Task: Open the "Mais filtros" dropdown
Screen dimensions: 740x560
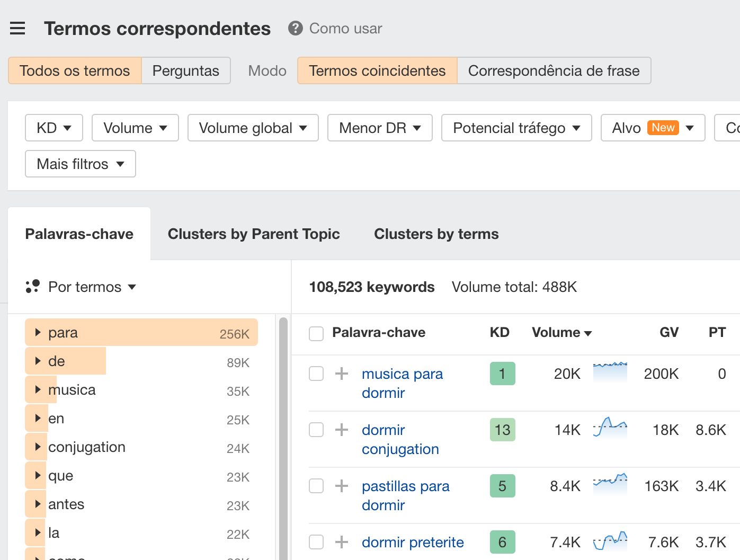Action: pyautogui.click(x=80, y=164)
